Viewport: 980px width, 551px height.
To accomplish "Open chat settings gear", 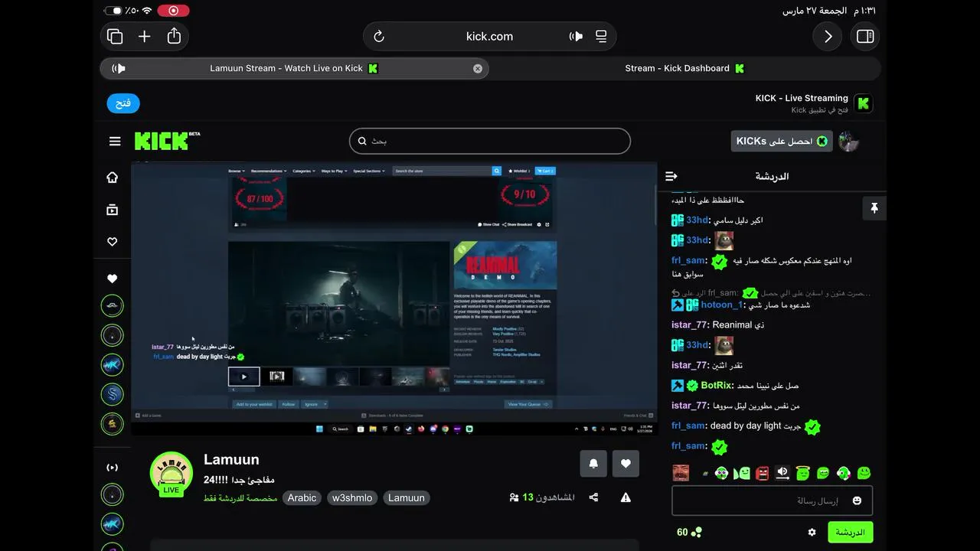I will (x=812, y=532).
